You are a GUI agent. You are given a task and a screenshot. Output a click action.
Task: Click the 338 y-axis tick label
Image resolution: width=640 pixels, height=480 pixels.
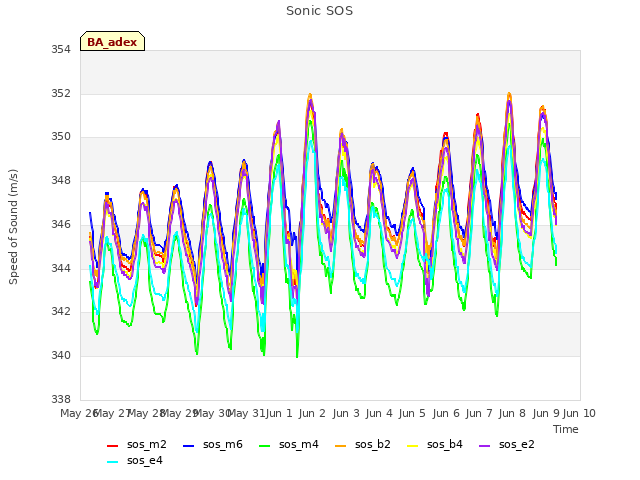[61, 399]
